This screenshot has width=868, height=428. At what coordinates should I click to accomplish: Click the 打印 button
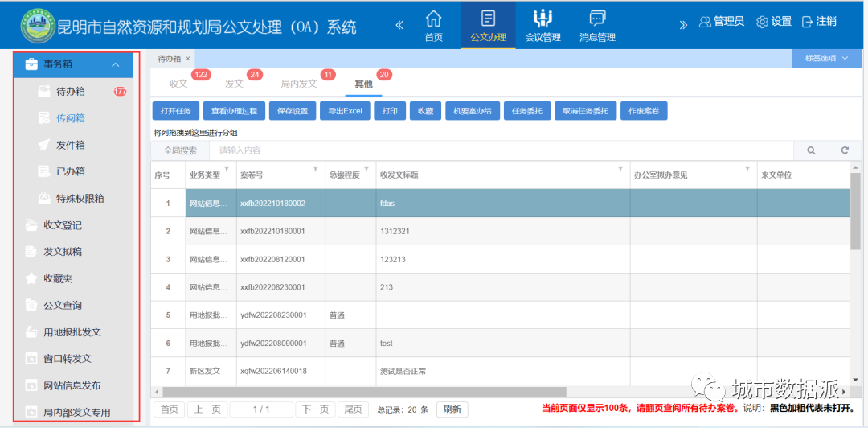coord(390,111)
